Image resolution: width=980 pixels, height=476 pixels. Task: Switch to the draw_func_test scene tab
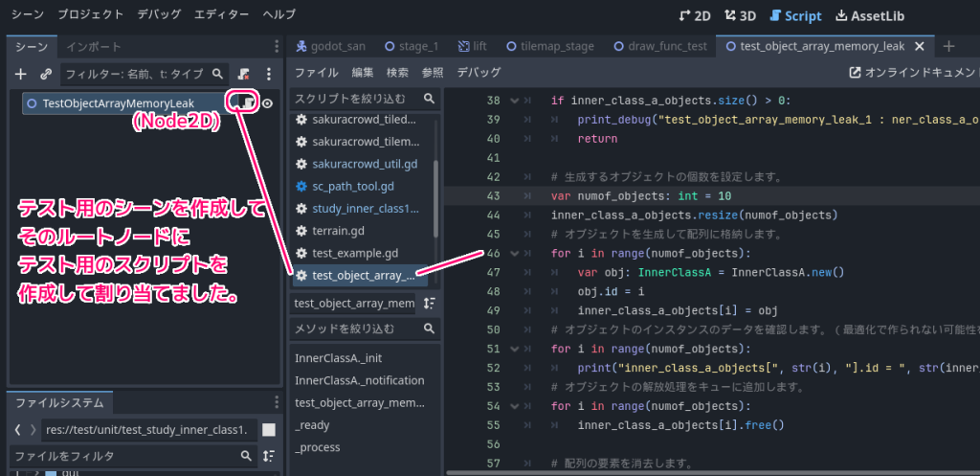click(x=661, y=46)
